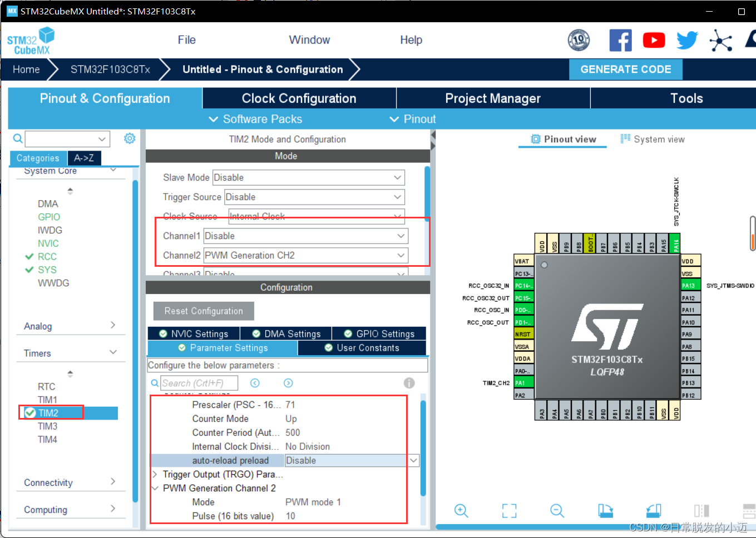Click the STM32CubeMX logo
The image size is (756, 538).
click(x=31, y=41)
